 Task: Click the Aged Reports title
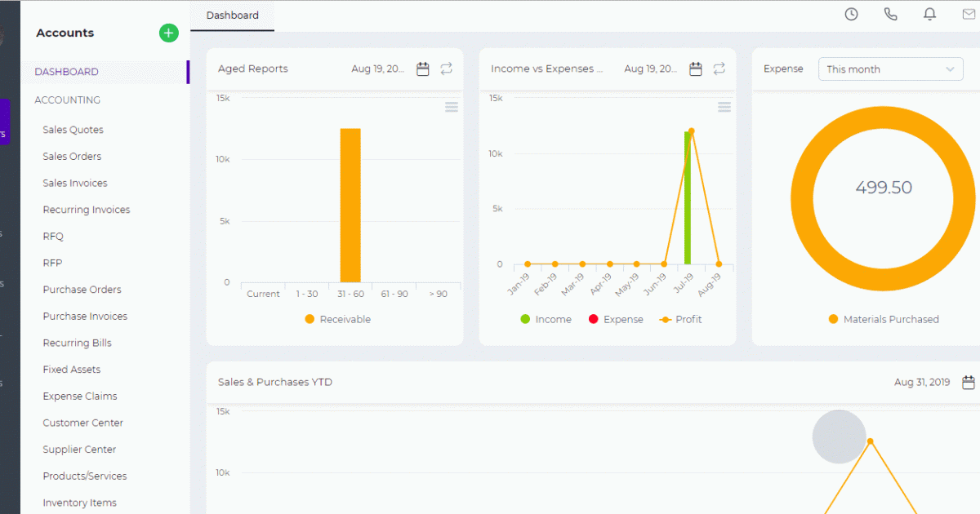coord(253,69)
